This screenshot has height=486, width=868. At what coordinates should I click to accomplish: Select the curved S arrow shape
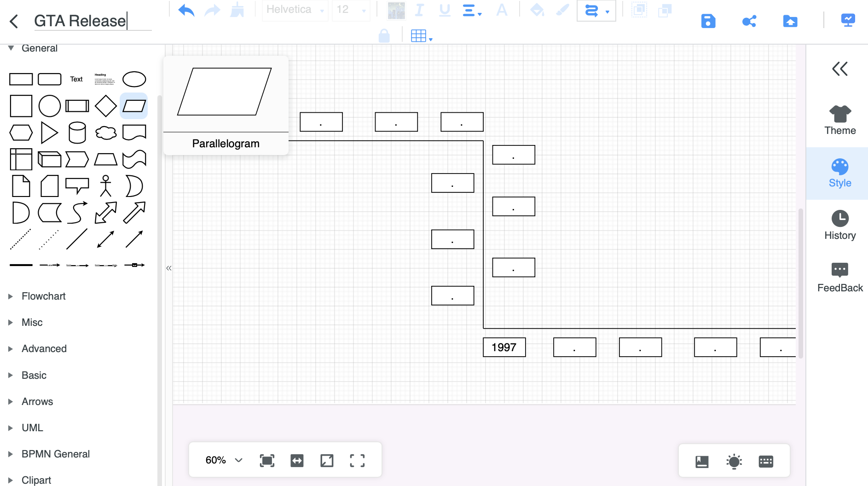[x=77, y=213]
